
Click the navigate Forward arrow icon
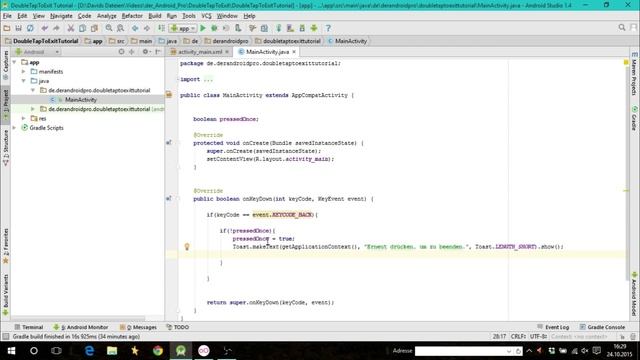click(x=147, y=28)
